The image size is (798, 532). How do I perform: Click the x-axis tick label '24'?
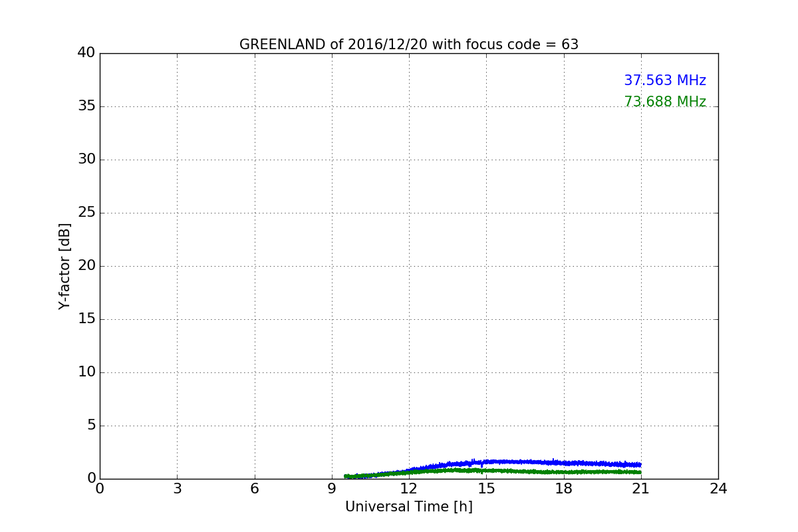coord(718,489)
